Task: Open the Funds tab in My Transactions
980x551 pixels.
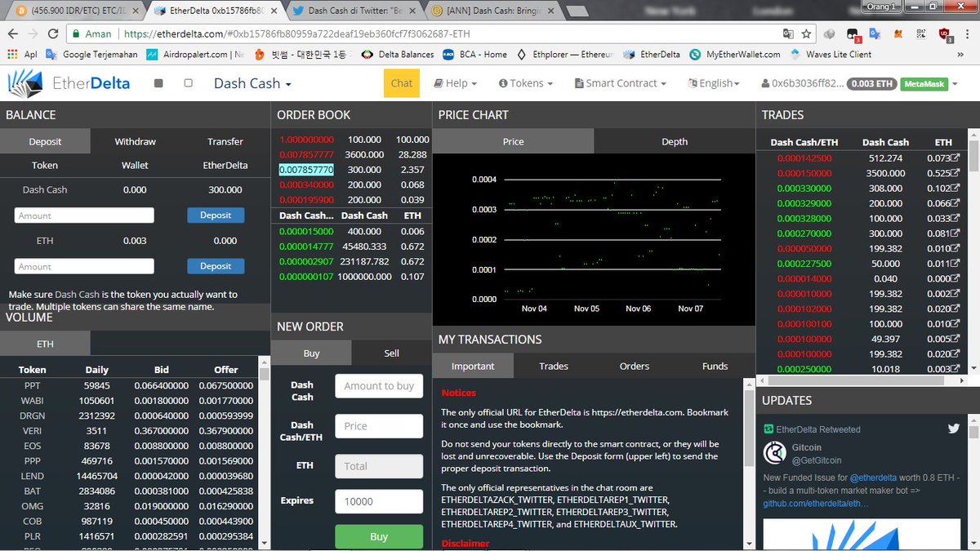Action: tap(715, 366)
